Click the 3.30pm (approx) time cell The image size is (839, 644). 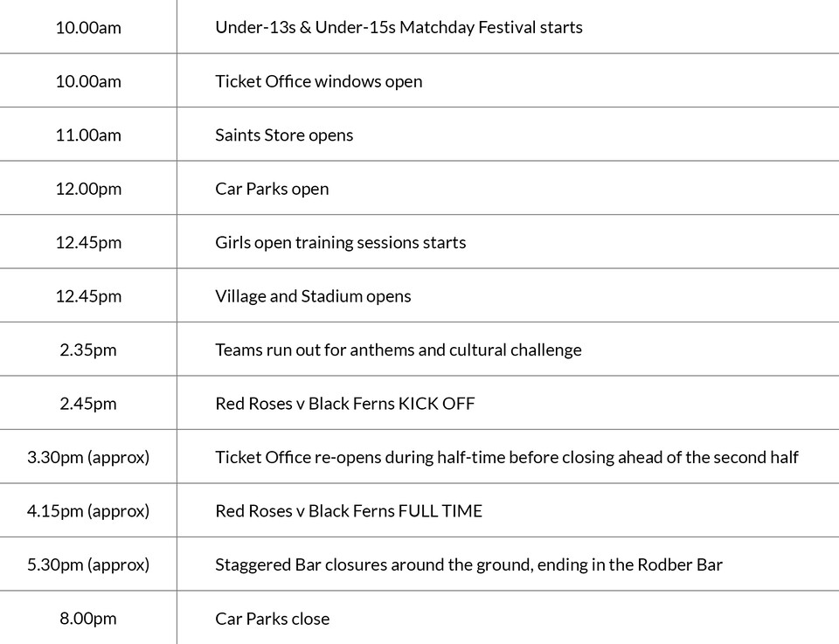pyautogui.click(x=88, y=458)
